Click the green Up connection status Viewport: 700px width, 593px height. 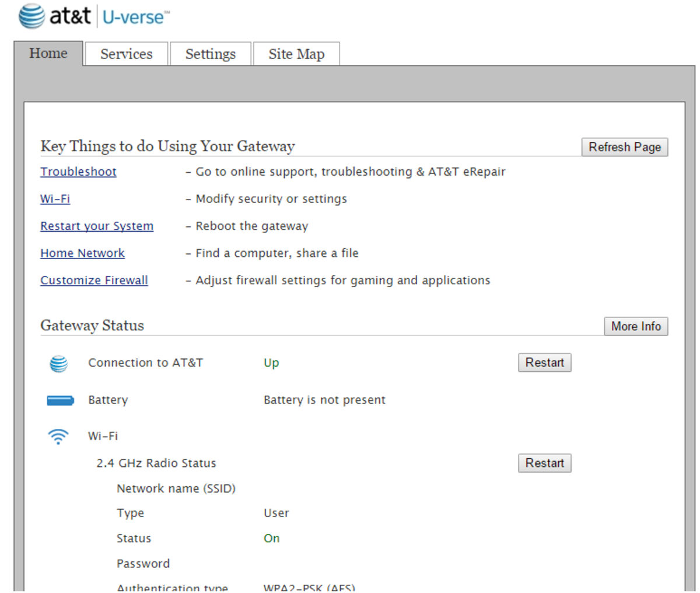(271, 363)
